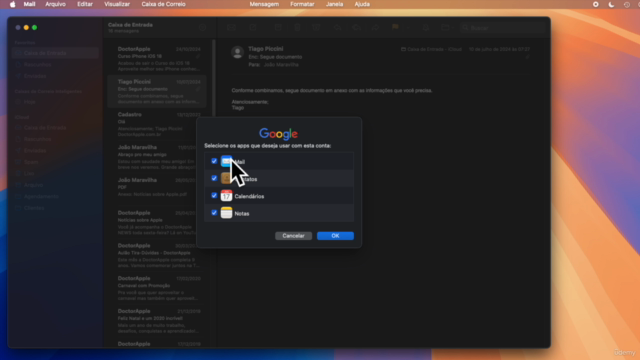This screenshot has height=360, width=640.
Task: Archive the selected message using the toolbar
Action: (278, 28)
